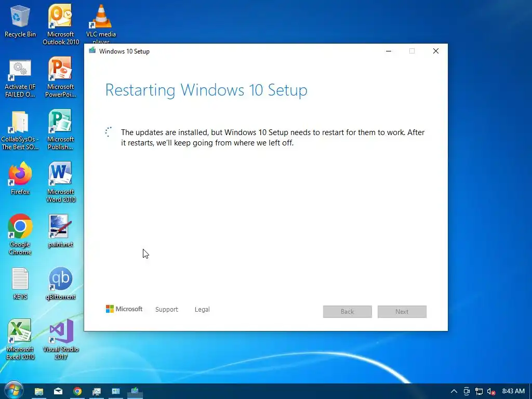The width and height of the screenshot is (532, 399).
Task: Open the Recycle Bin desktop icon
Action: click(20, 21)
